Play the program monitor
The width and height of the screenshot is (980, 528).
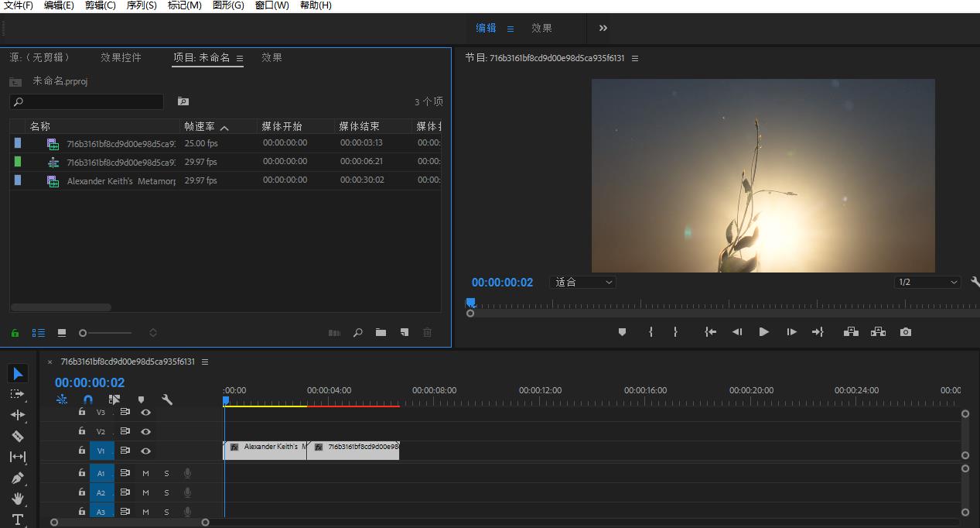point(763,332)
